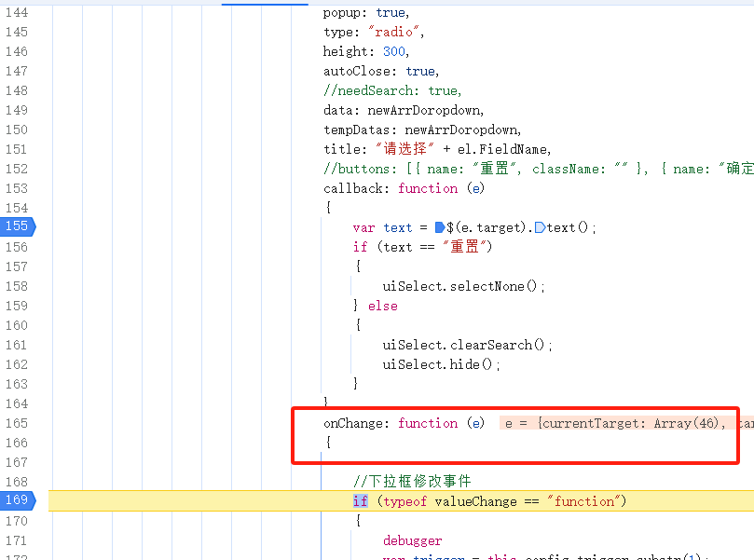Click line number 144 in the gutter
The height and width of the screenshot is (560, 754).
(x=17, y=12)
